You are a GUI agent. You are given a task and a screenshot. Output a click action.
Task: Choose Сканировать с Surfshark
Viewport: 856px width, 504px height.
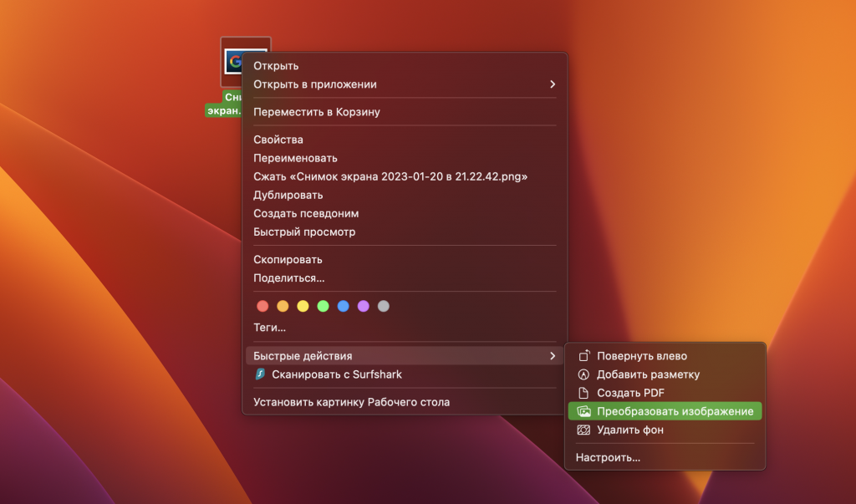pyautogui.click(x=405, y=374)
